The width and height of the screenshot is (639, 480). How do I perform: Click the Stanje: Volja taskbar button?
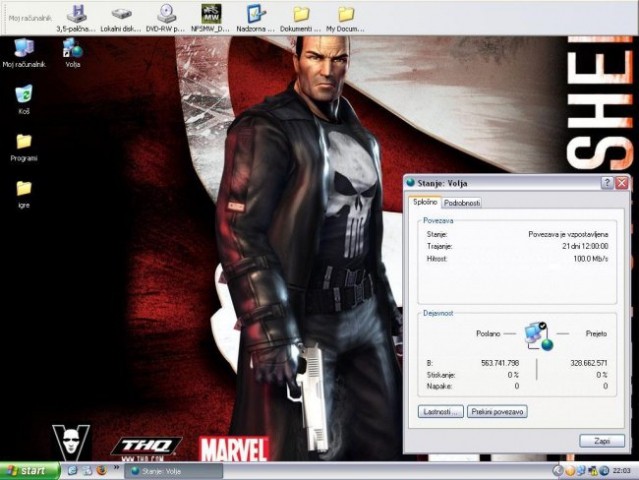(x=175, y=471)
